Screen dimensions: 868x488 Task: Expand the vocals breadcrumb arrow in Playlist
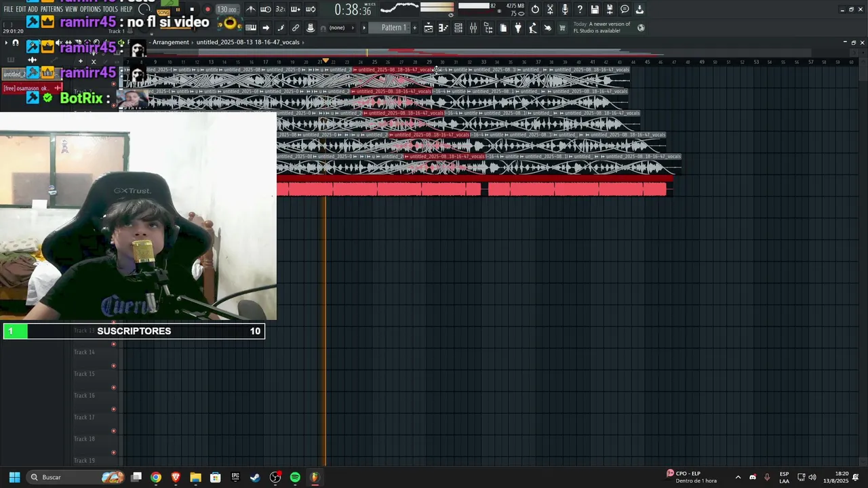coord(302,42)
